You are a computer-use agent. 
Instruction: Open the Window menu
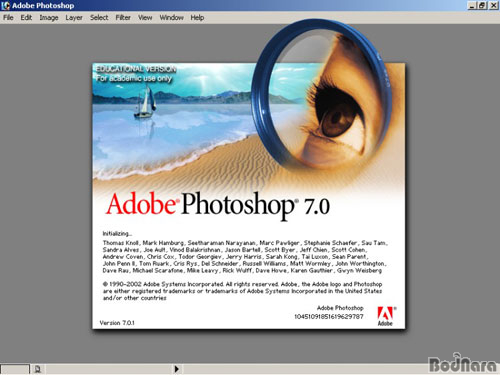171,18
